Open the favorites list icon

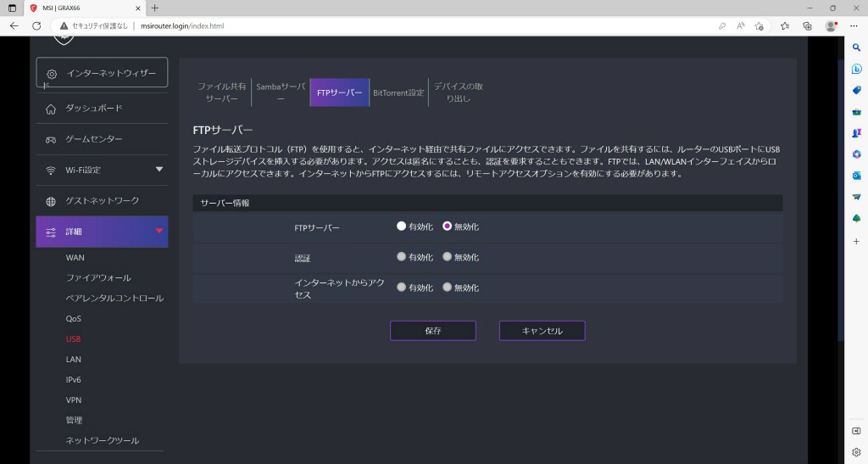tap(784, 26)
